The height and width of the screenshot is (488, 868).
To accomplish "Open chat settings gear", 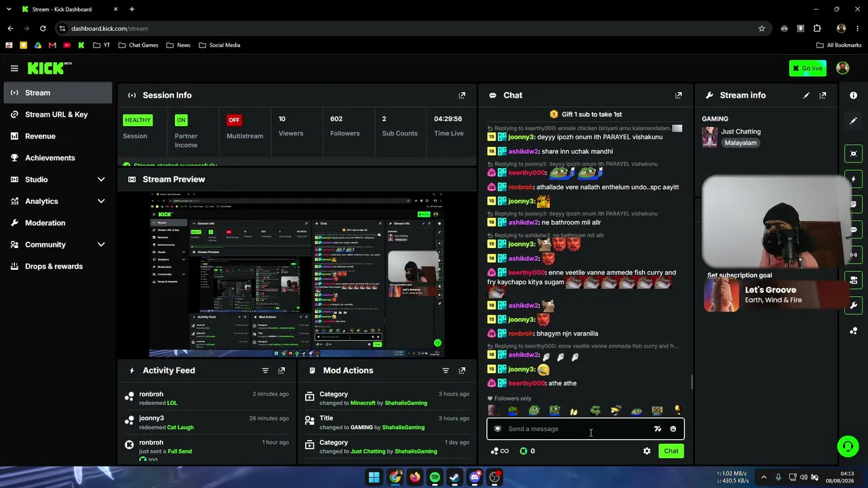I will click(x=647, y=451).
